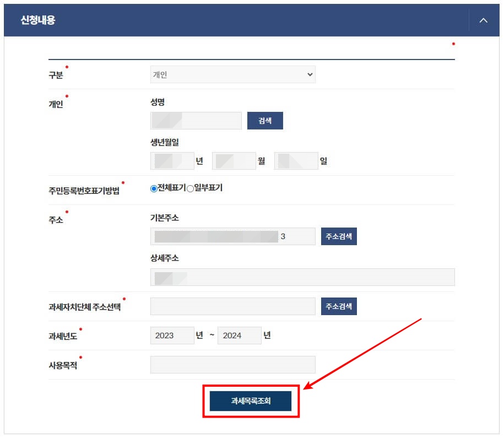Screen dimensions: 504x438
Task: Click the 생년월일 label
Action: pyautogui.click(x=165, y=142)
